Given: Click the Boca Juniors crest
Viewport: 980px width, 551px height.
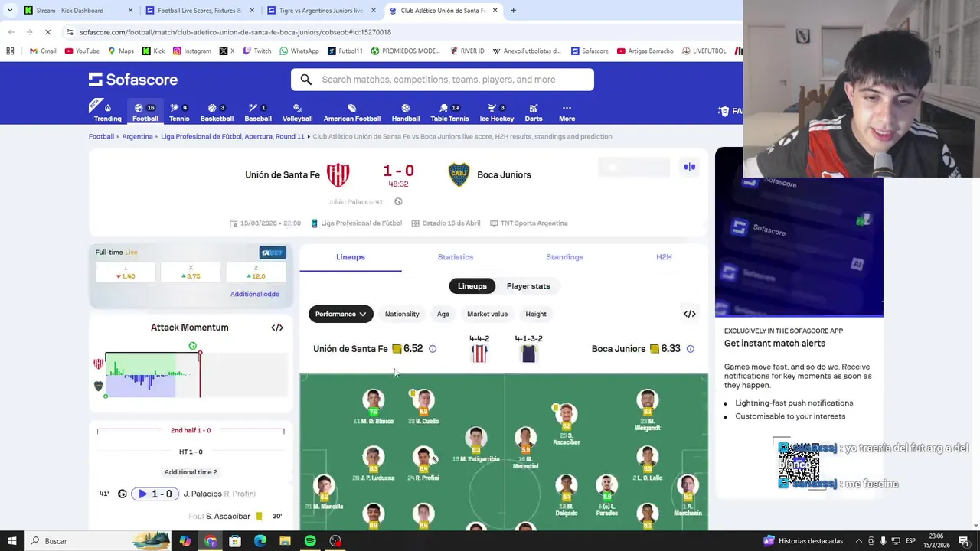Looking at the screenshot, I should click(459, 174).
